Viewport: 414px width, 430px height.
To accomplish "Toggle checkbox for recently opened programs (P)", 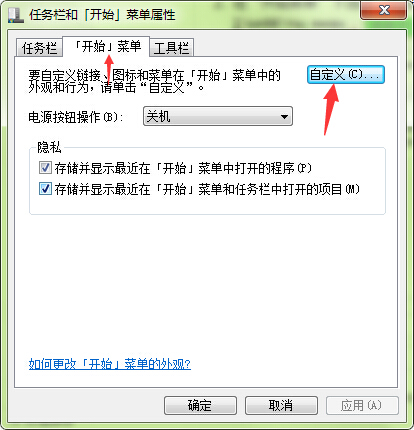I will coord(45,168).
